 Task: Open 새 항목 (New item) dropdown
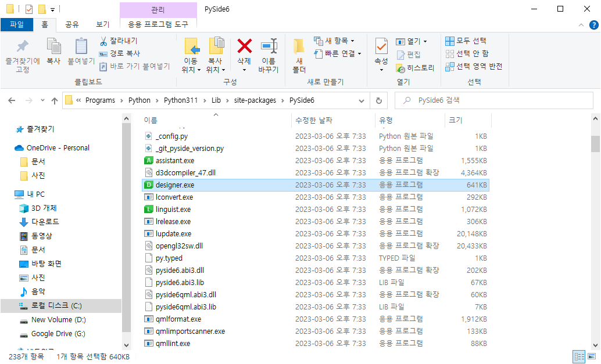334,41
